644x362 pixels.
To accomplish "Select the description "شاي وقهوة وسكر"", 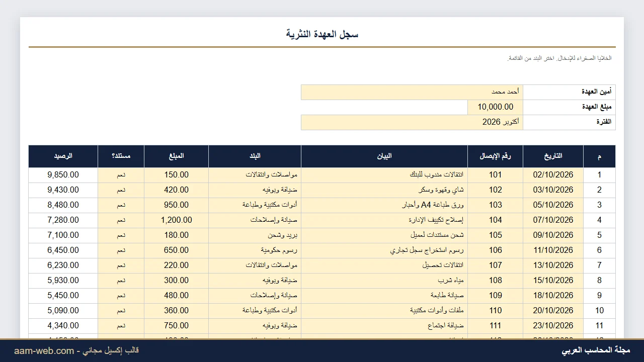I will 384,190.
